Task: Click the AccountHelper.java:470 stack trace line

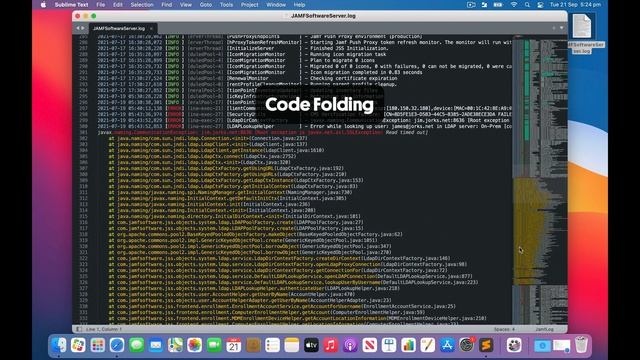Action: [x=232, y=294]
